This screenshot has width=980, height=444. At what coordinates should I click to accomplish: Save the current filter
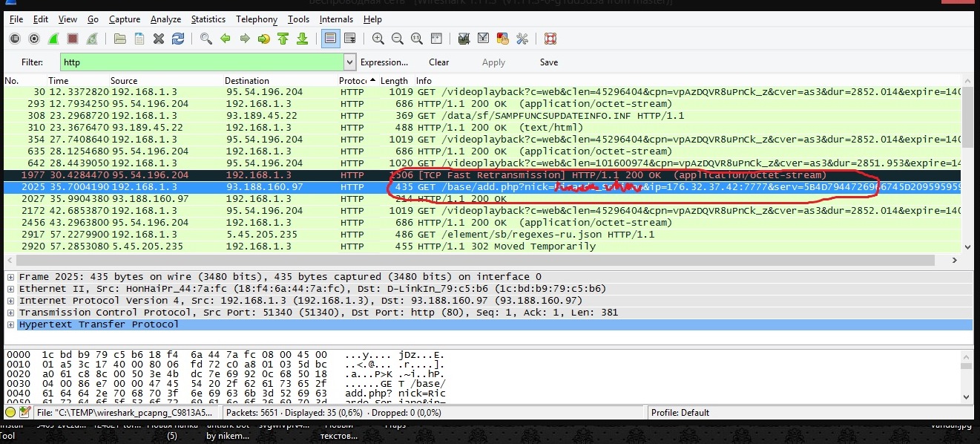pyautogui.click(x=549, y=62)
